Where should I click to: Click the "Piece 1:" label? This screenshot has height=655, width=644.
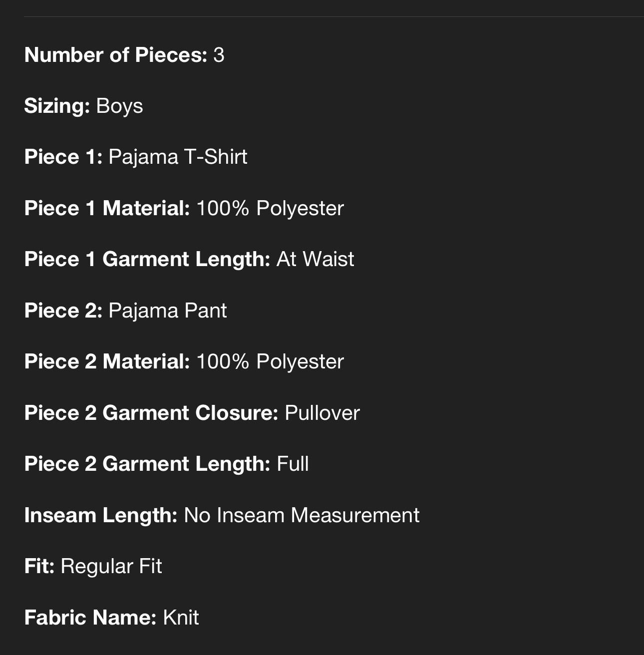tap(63, 157)
